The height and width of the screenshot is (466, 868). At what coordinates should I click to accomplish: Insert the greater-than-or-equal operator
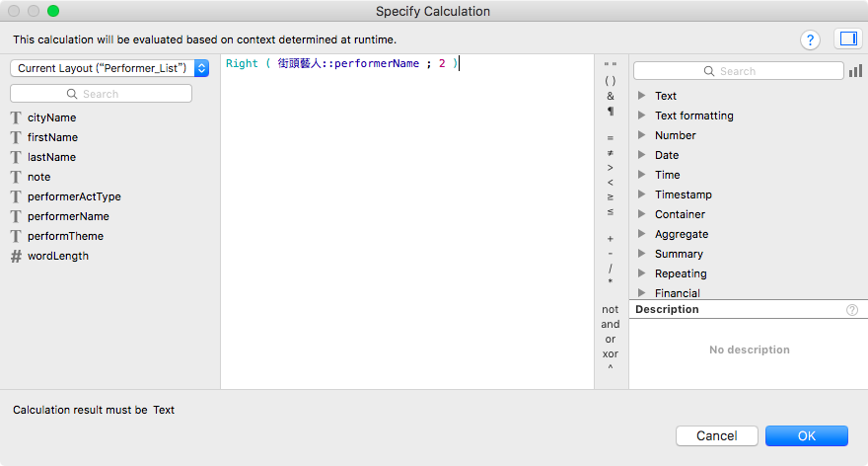(610, 197)
